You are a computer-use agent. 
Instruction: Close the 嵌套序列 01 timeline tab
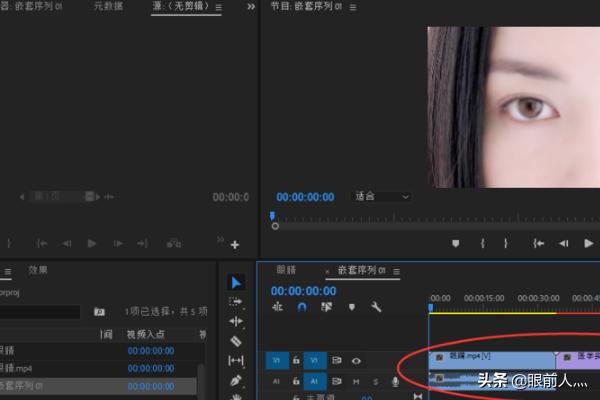coord(327,271)
